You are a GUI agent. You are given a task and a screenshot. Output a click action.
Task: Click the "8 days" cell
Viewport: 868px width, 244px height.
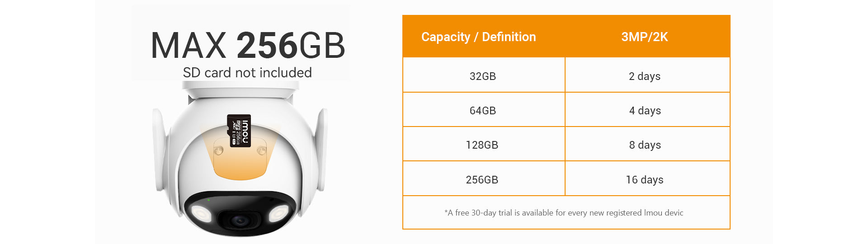[645, 145]
